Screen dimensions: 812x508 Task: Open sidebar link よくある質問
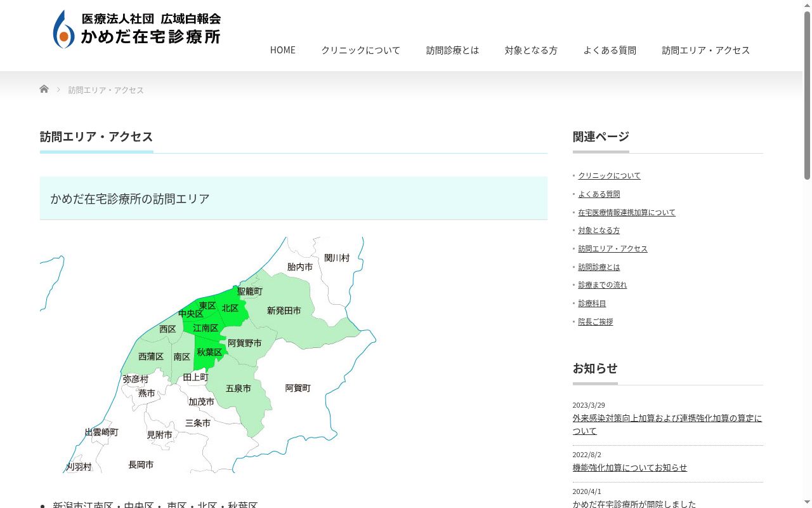tap(599, 194)
